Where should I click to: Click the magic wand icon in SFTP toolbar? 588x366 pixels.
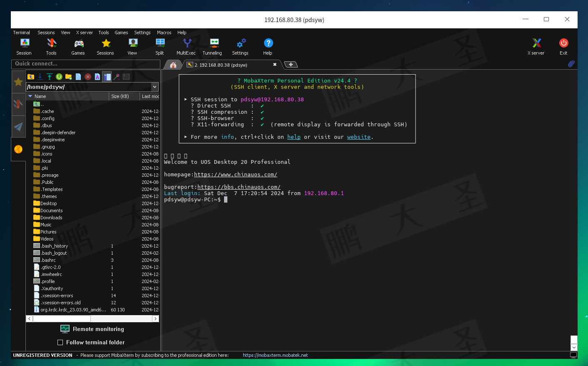click(117, 77)
